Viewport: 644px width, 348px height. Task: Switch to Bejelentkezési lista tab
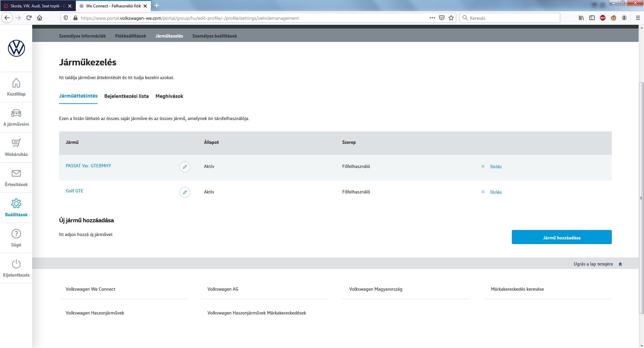point(126,96)
